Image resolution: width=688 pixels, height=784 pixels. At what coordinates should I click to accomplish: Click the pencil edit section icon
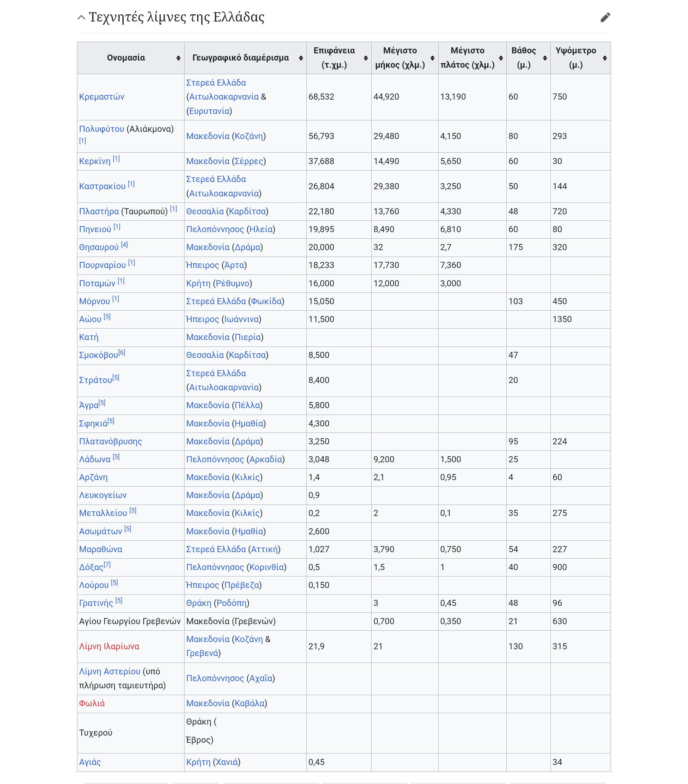[605, 17]
